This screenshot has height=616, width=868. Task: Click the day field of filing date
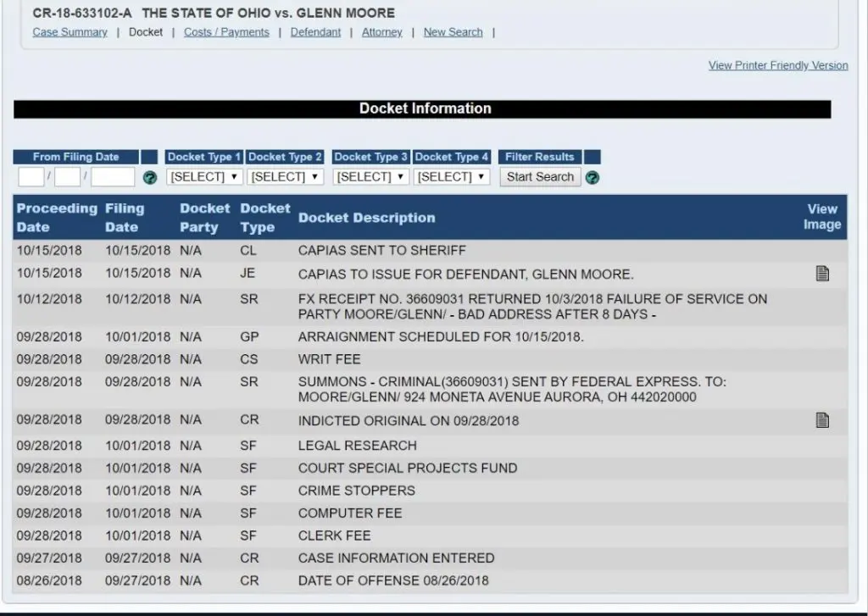[x=68, y=177]
